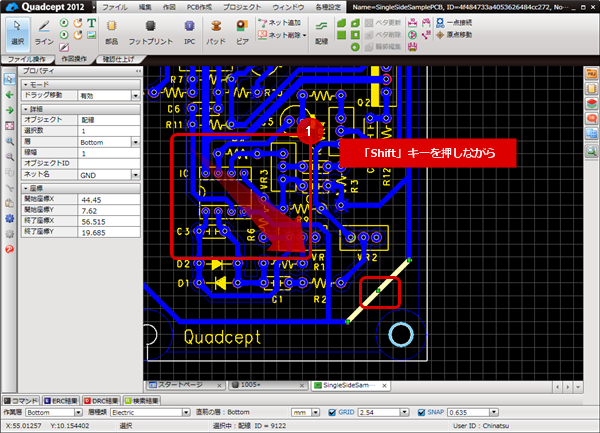Click the pencil edit icon in ribbon
This screenshot has width=600, height=433.
click(x=64, y=47)
